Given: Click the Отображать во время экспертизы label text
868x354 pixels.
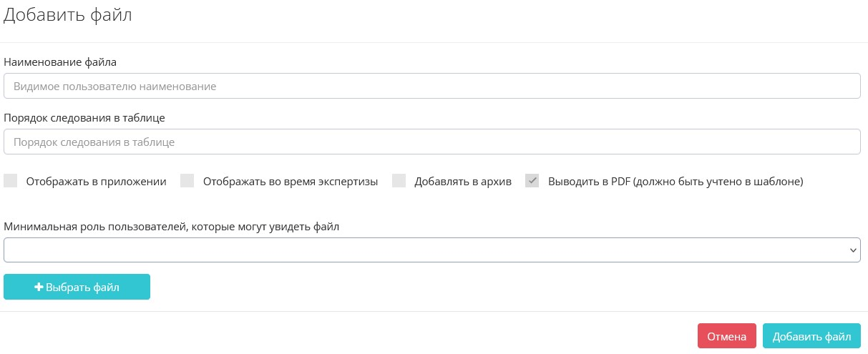Looking at the screenshot, I should point(290,182).
